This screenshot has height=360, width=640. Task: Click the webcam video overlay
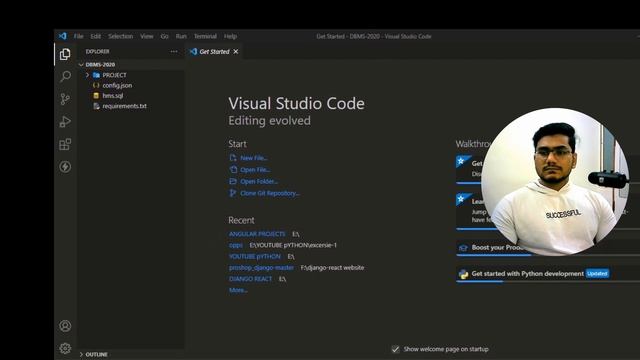click(x=555, y=182)
